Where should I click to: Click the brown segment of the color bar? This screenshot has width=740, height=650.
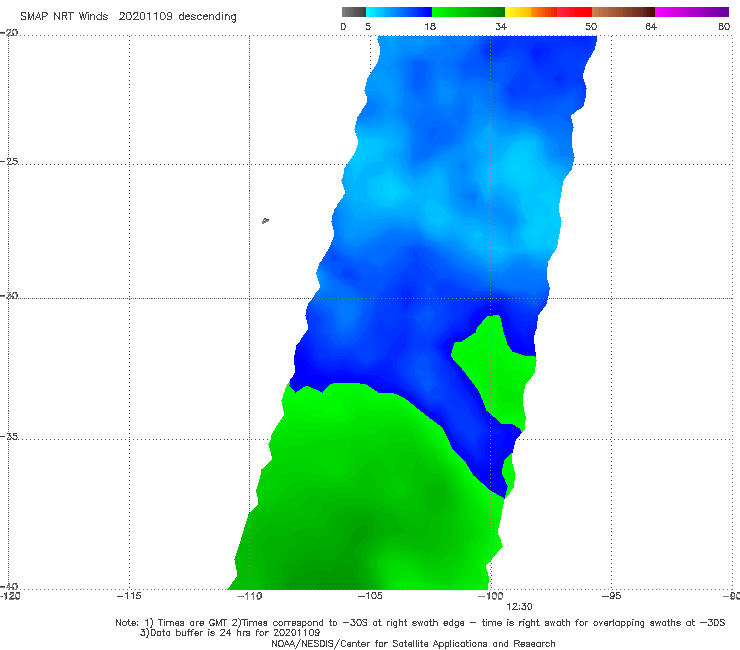[623, 12]
